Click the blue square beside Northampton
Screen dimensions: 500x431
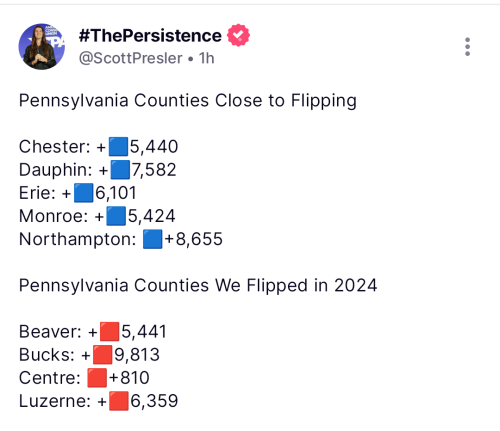tap(153, 239)
